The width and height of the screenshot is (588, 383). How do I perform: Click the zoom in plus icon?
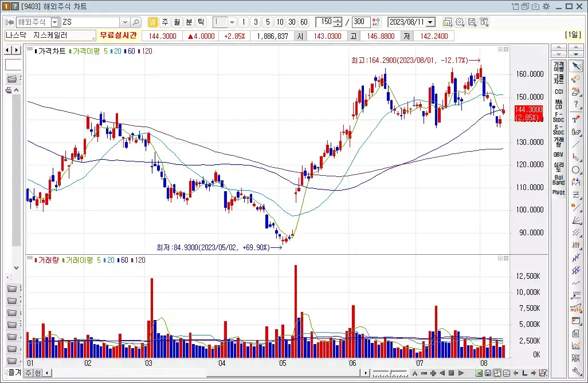pyautogui.click(x=433, y=373)
